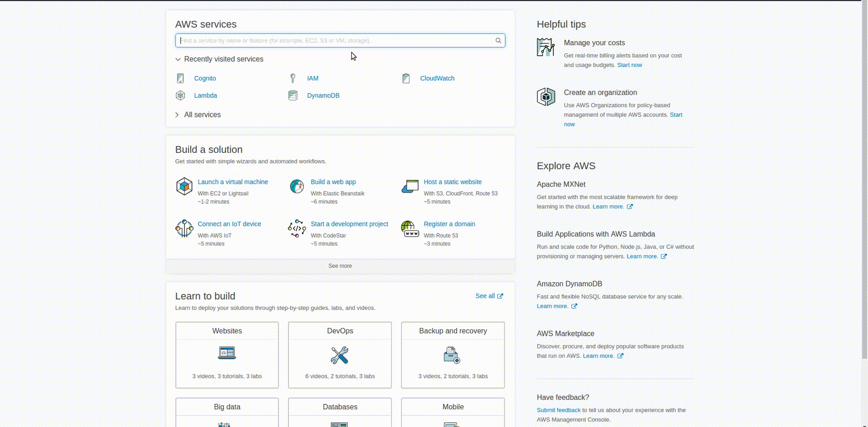Image resolution: width=868 pixels, height=427 pixels.
Task: Open the Websites tutorials card
Action: [x=227, y=355]
